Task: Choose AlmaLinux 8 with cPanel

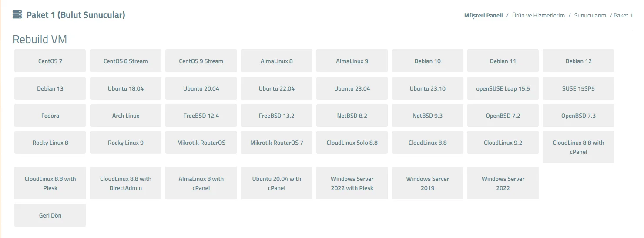Action: coord(201,183)
